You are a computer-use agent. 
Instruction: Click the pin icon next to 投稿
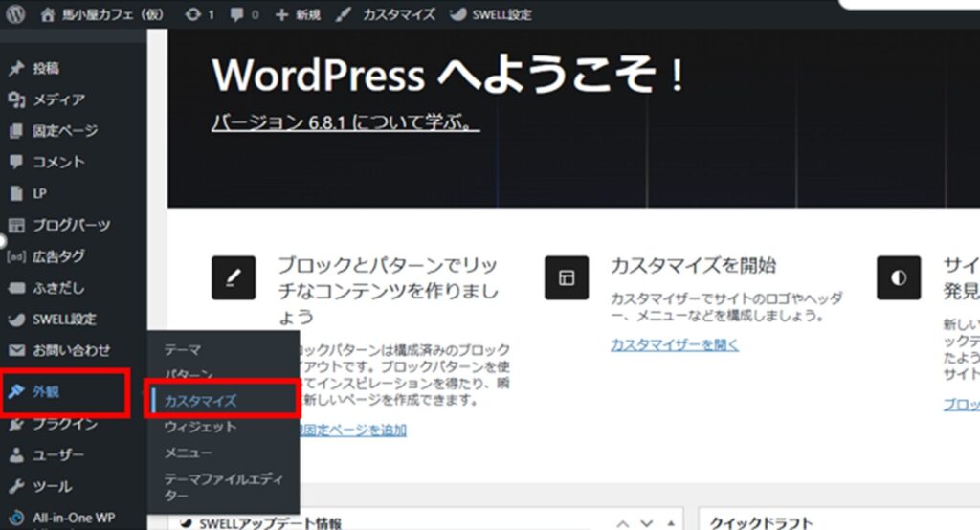16,68
